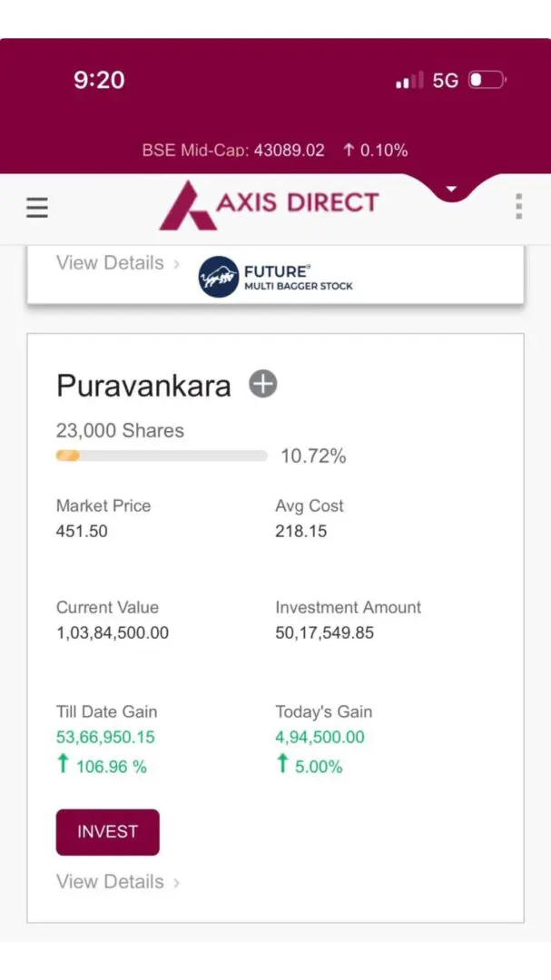Image resolution: width=551 pixels, height=980 pixels.
Task: Open the hamburger menu
Action: (36, 208)
